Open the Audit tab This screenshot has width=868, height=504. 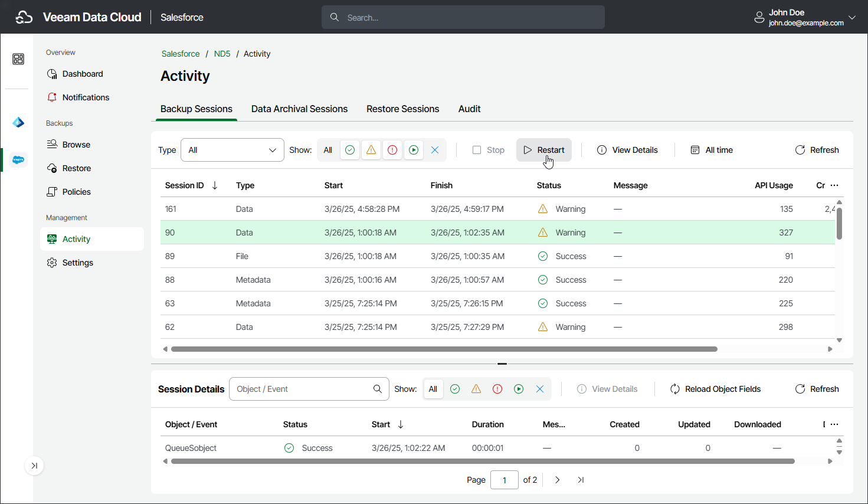(469, 109)
